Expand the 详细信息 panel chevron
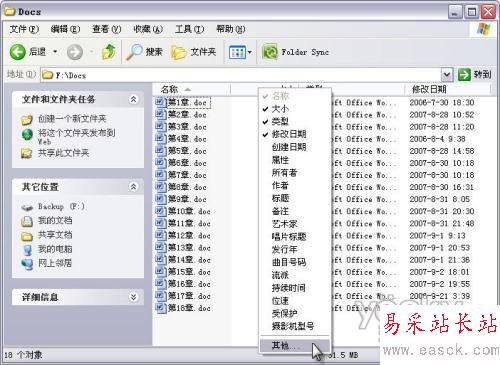 pyautogui.click(x=133, y=297)
